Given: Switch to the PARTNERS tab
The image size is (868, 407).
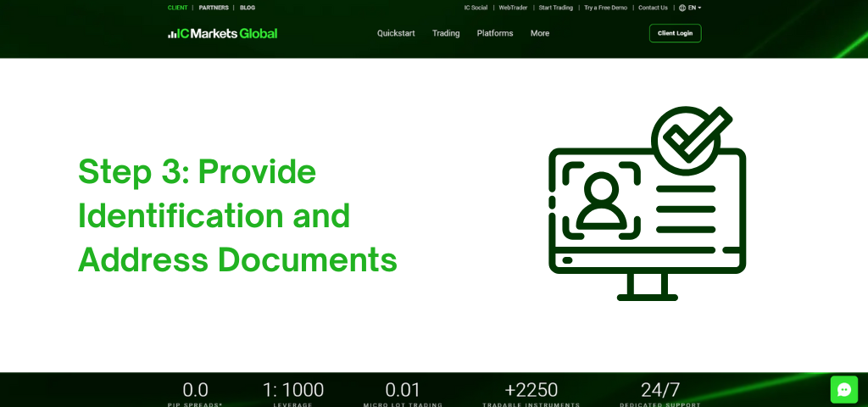Looking at the screenshot, I should [x=214, y=8].
